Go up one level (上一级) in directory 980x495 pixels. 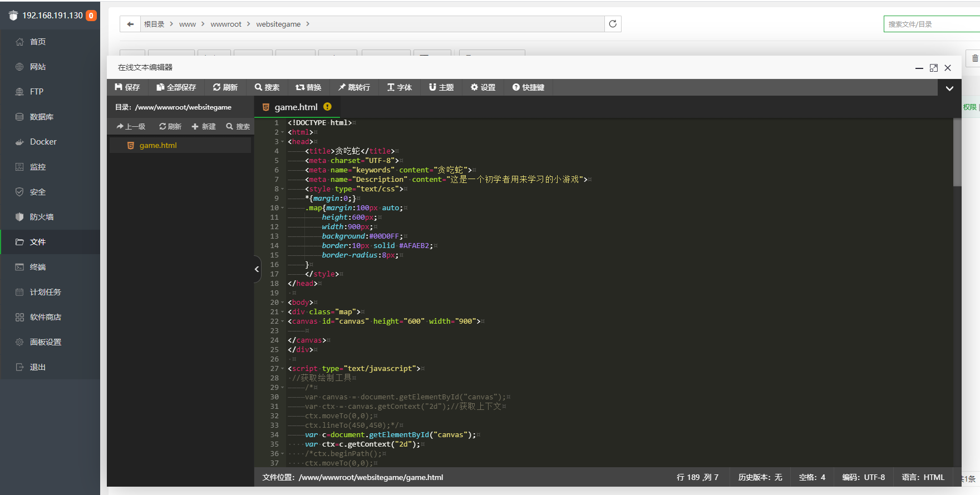click(131, 127)
